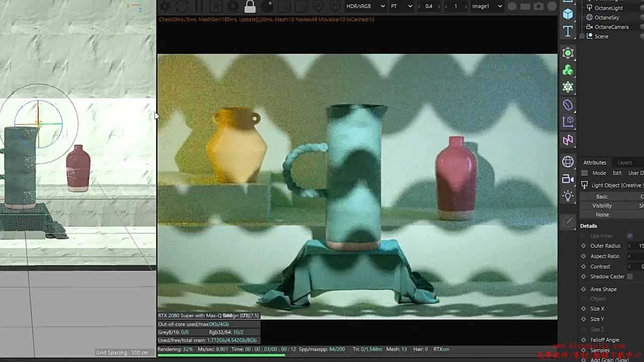
Task: Toggle the Use Inner checkbox
Action: point(630,236)
